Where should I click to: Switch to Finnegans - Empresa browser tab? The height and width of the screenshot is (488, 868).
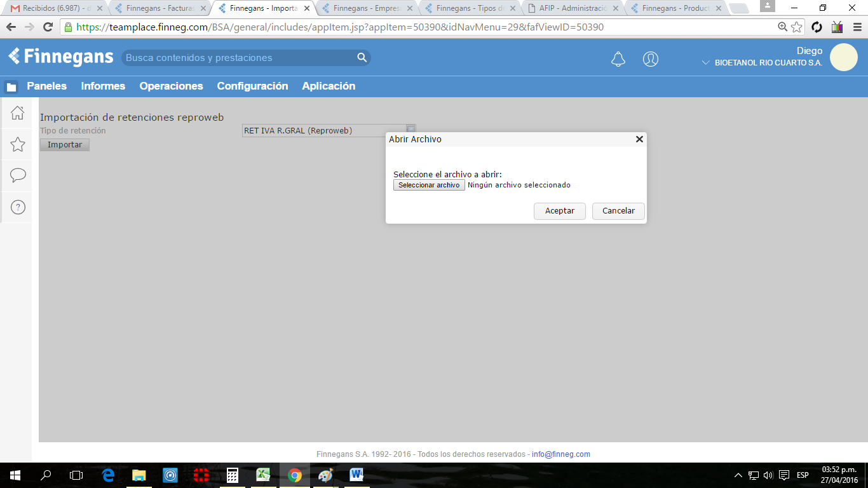368,8
